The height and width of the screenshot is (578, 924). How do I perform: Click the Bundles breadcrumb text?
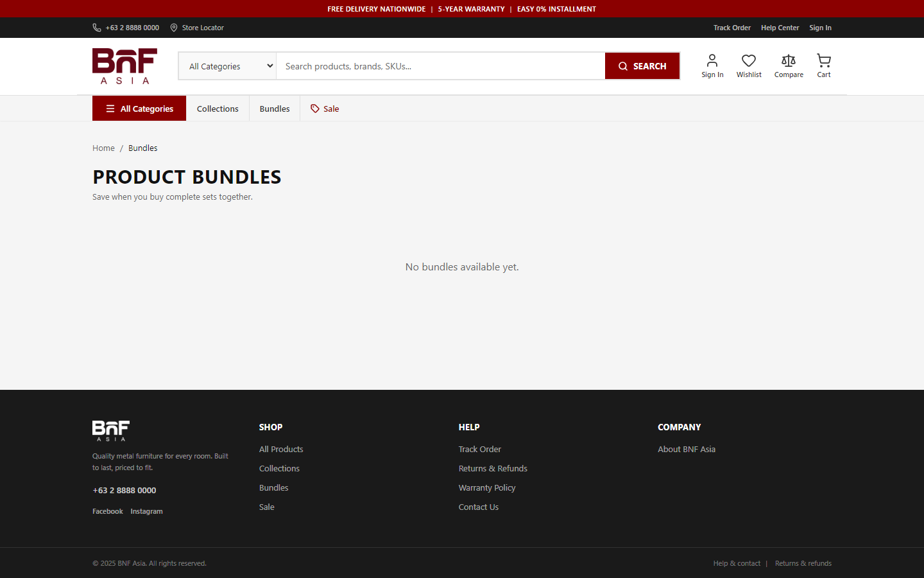[x=142, y=148]
